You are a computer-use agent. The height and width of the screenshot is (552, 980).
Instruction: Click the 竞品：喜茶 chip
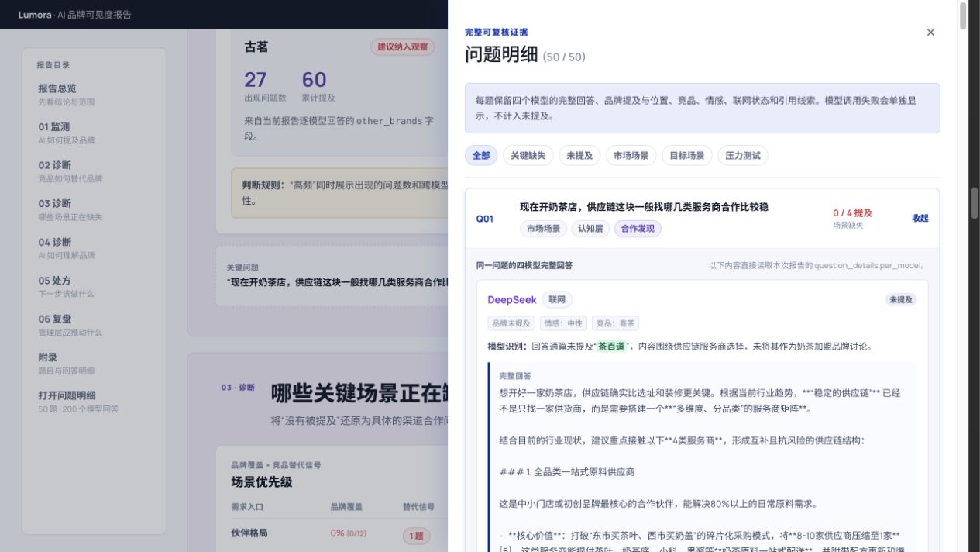point(615,323)
